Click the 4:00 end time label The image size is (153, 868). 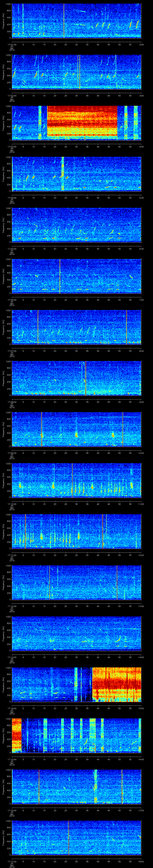click(141, 147)
